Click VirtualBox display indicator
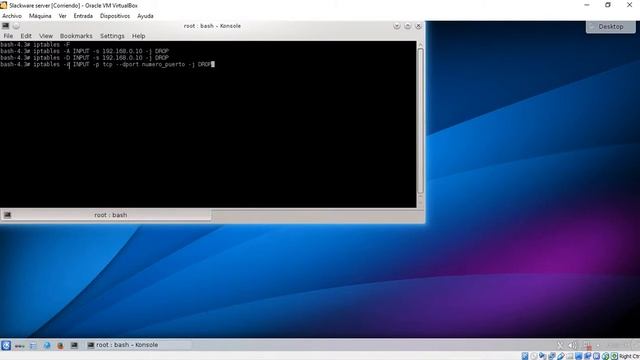Viewport: 640px width, 360px height. point(578,356)
